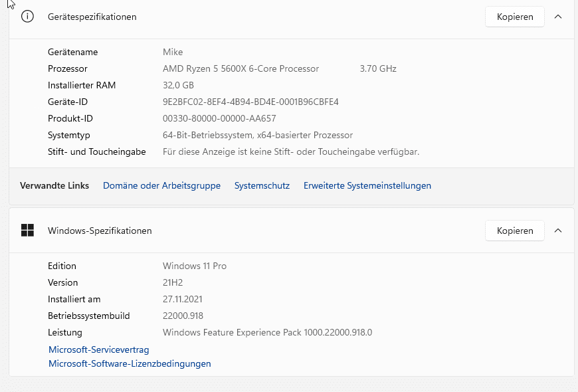Click the Produkt-ID label
Viewport: 578px width, 392px height.
(70, 118)
